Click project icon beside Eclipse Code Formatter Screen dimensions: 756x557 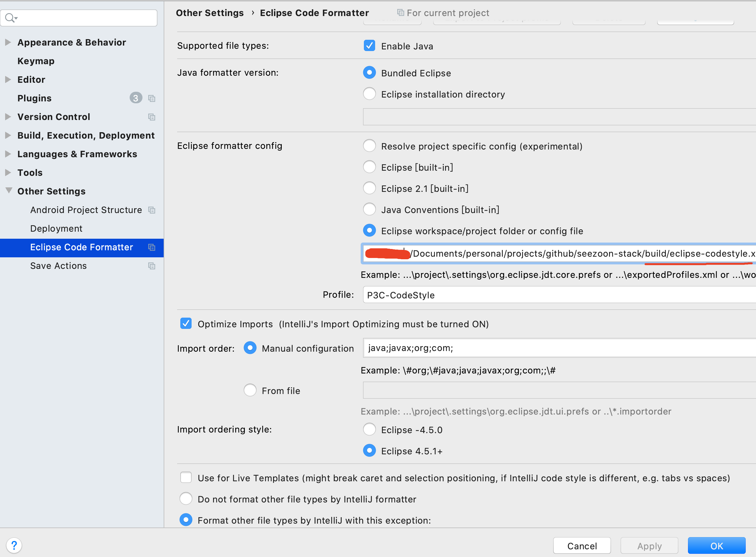click(x=152, y=247)
